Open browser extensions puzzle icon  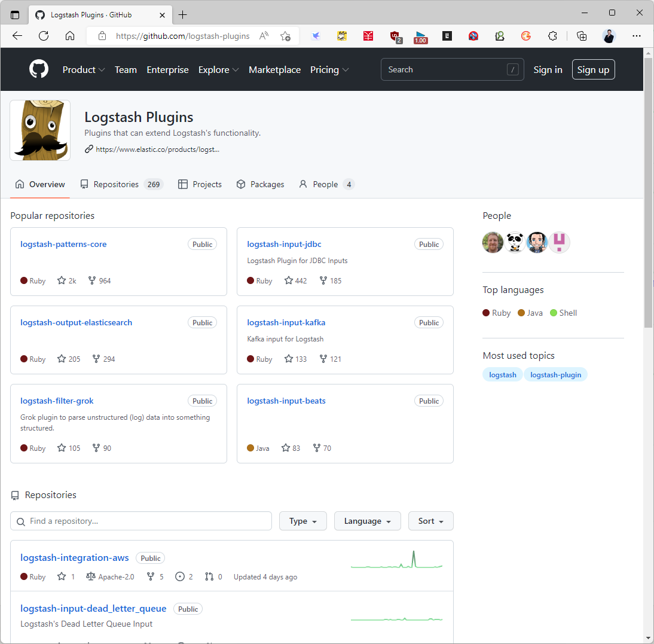(x=552, y=36)
